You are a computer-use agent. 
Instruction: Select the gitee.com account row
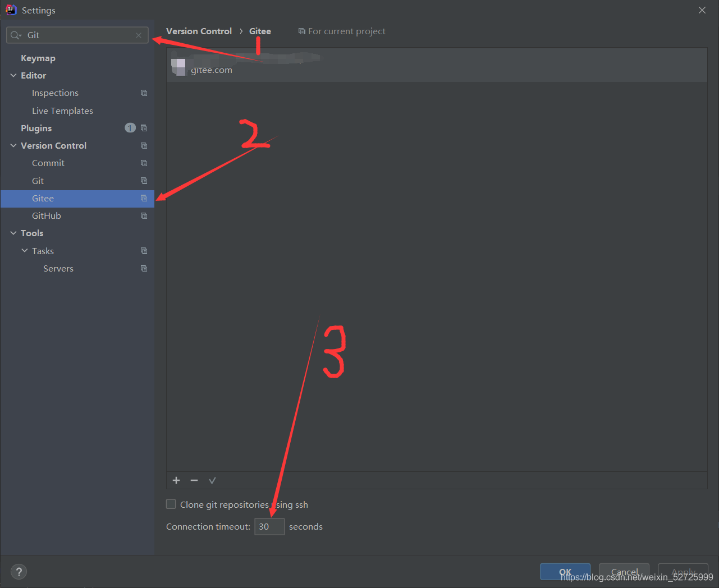[x=437, y=65]
